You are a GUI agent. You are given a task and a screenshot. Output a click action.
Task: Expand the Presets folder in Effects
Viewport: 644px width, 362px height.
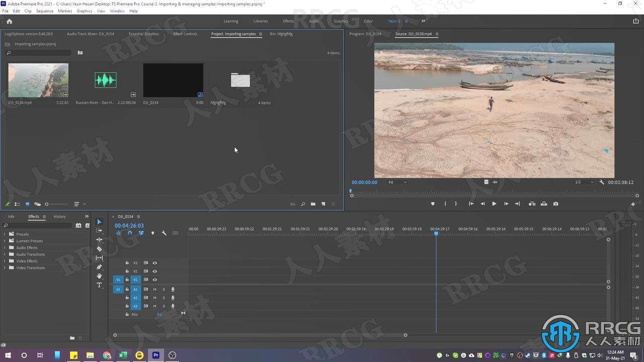(5, 234)
